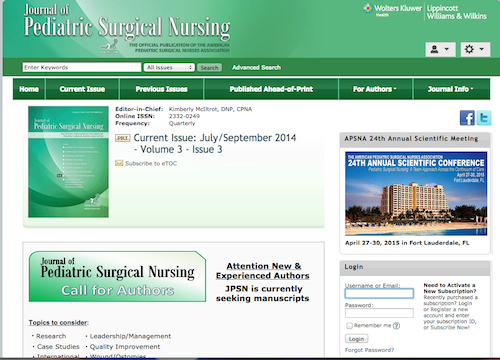Click the Topics to consider heading

pos(59,322)
